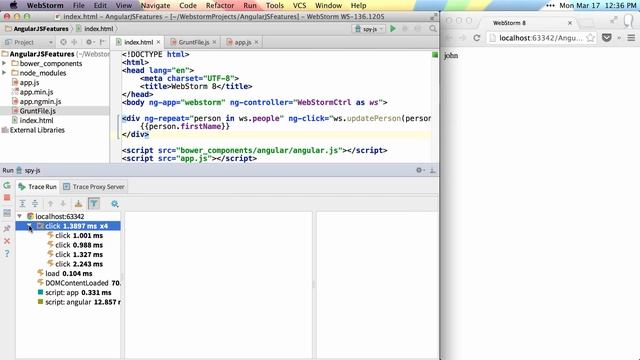Screen dimensions: 640x360
Task: Open Project view selector dropdown
Action: (x=29, y=42)
